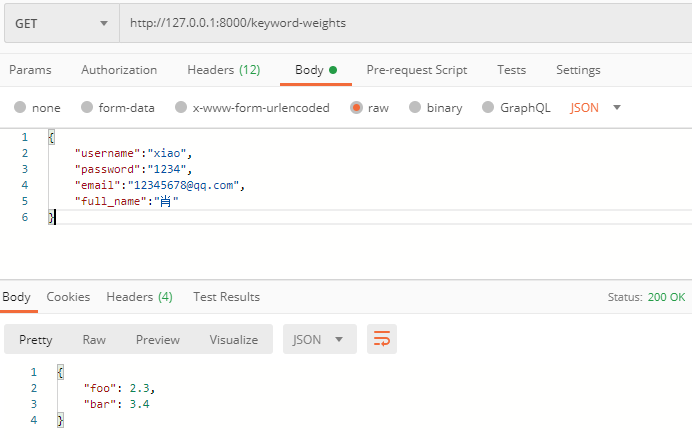The width and height of the screenshot is (692, 439).
Task: Open the Pre-request Script tab
Action: point(416,70)
